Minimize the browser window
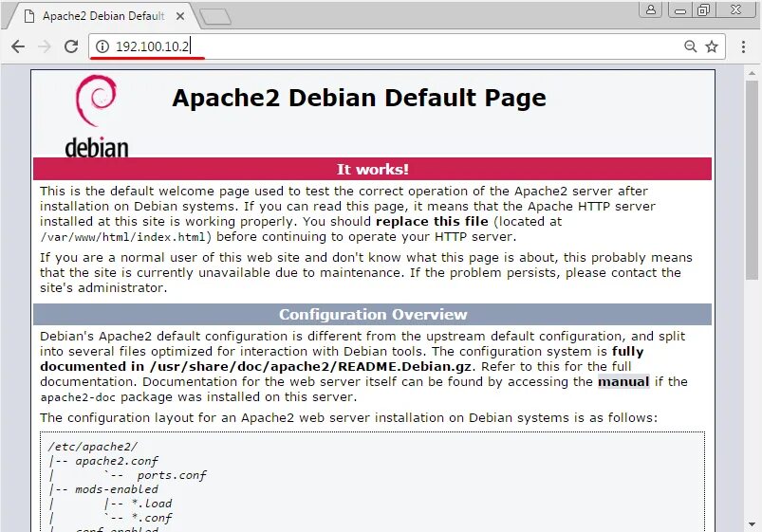762x532 pixels. click(x=680, y=10)
